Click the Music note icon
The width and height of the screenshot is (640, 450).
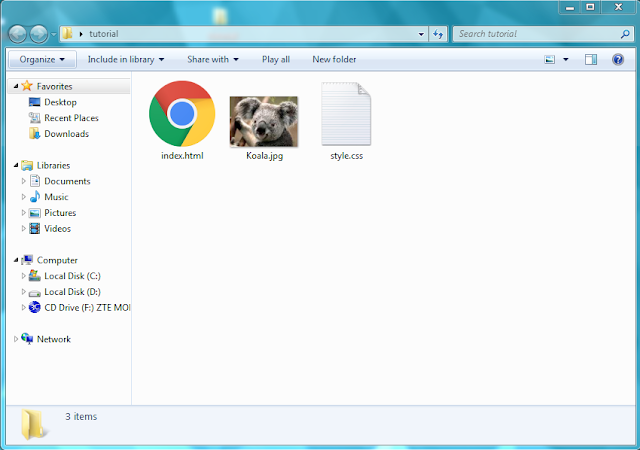pyautogui.click(x=35, y=197)
